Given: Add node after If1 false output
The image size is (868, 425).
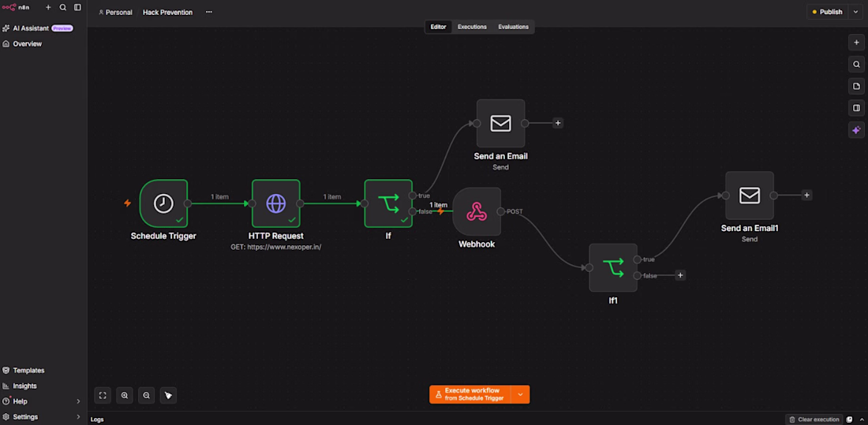Looking at the screenshot, I should [680, 275].
